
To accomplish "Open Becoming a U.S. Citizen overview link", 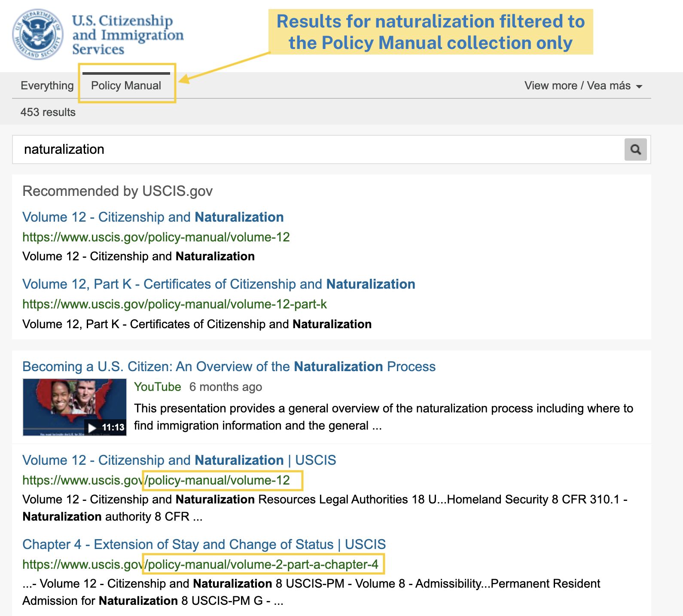I will (x=229, y=366).
